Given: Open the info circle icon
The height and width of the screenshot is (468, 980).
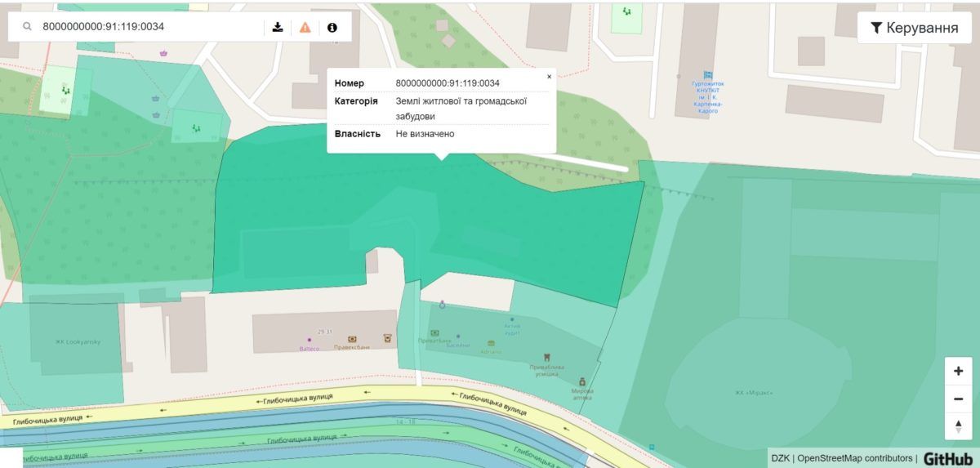Looking at the screenshot, I should 332,27.
